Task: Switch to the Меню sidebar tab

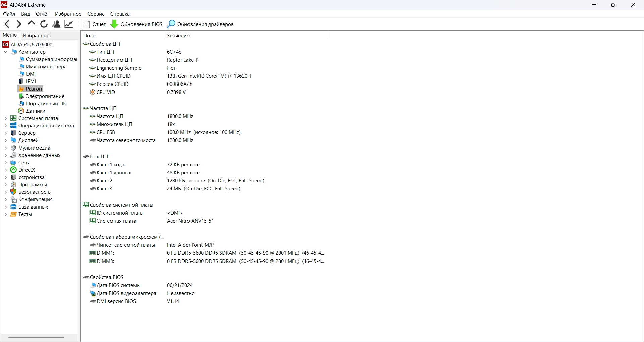Action: tap(10, 35)
